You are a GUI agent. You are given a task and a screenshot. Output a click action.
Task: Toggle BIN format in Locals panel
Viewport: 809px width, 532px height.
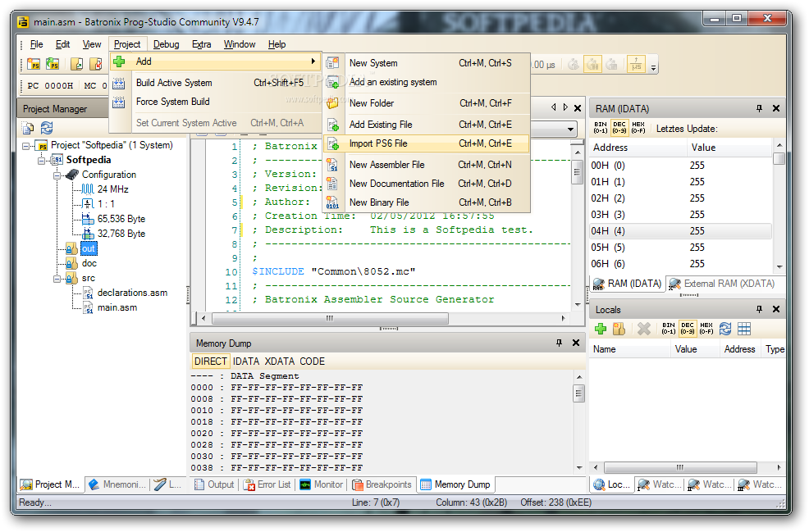click(669, 329)
